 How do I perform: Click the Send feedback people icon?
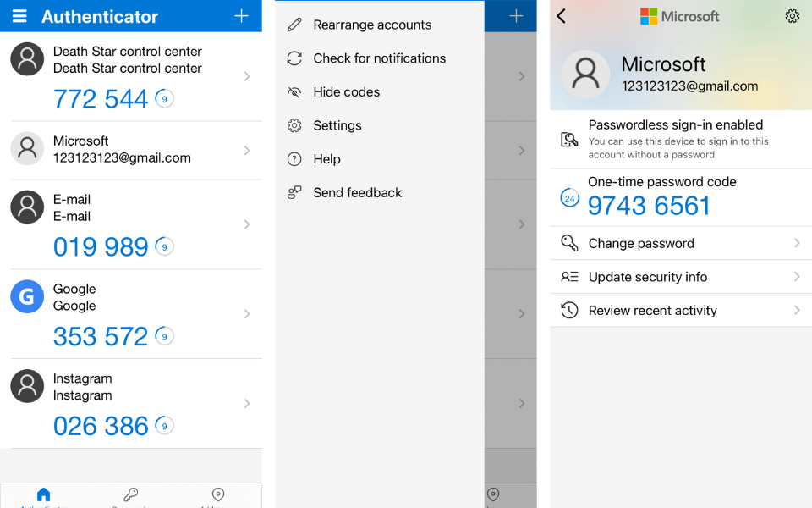(x=294, y=193)
